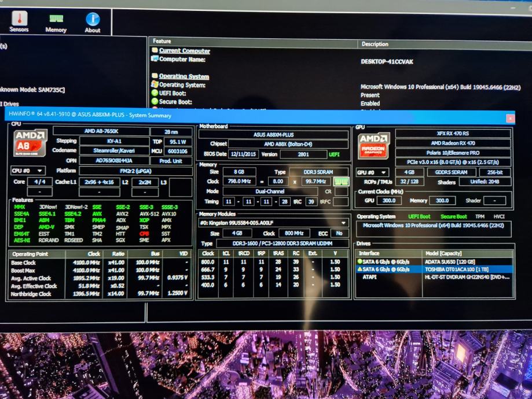Click the GPU clock 300.0 field
This screenshot has width=532, height=399.
click(389, 200)
